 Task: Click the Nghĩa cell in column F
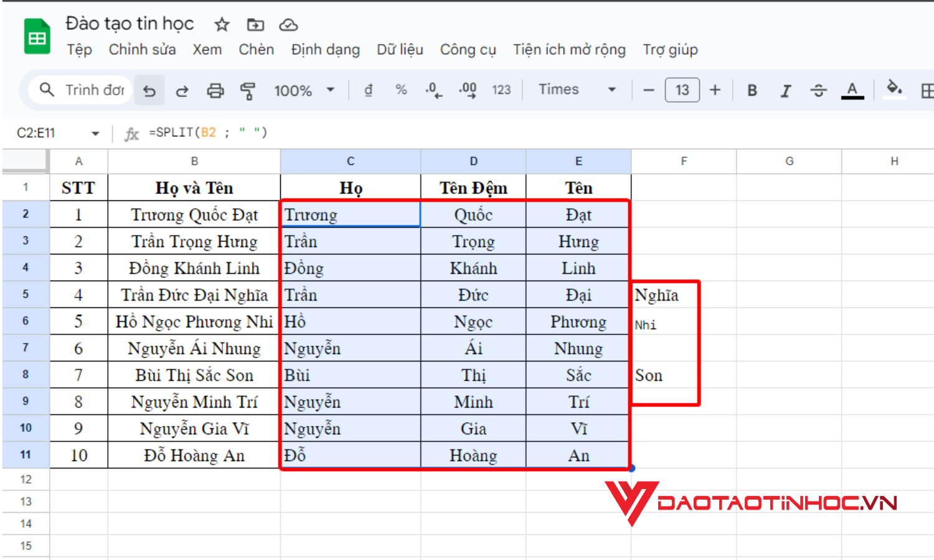[x=684, y=295]
